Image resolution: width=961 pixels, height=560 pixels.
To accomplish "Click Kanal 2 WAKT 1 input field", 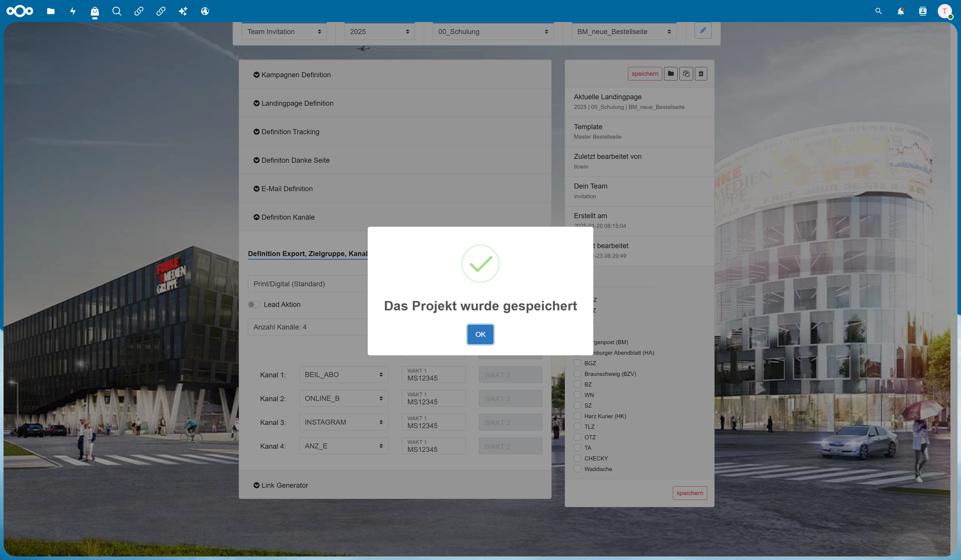I will [433, 398].
